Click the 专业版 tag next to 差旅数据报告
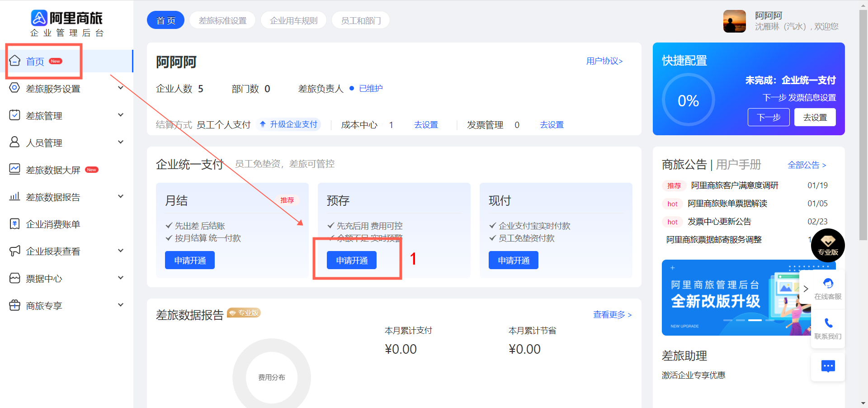This screenshot has height=408, width=868. pos(244,313)
